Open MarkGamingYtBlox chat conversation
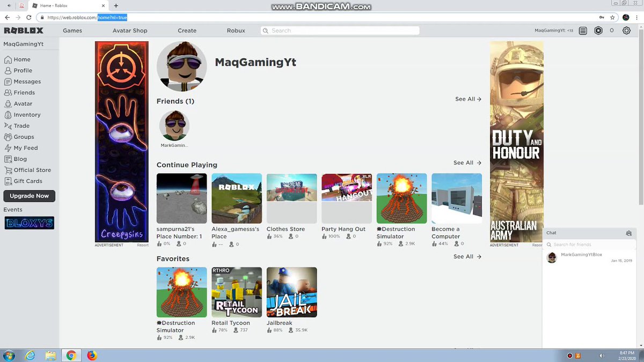The width and height of the screenshot is (644, 362). coord(588,257)
